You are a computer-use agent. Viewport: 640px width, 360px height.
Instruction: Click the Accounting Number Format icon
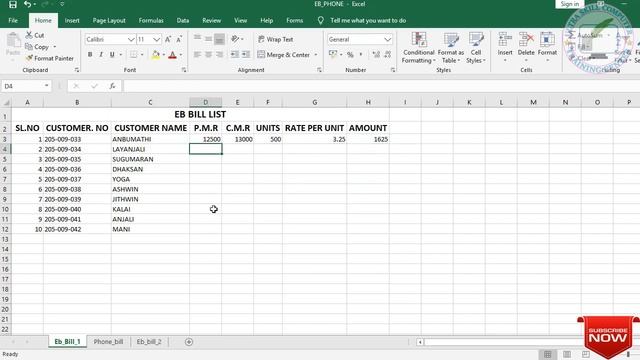tap(333, 54)
